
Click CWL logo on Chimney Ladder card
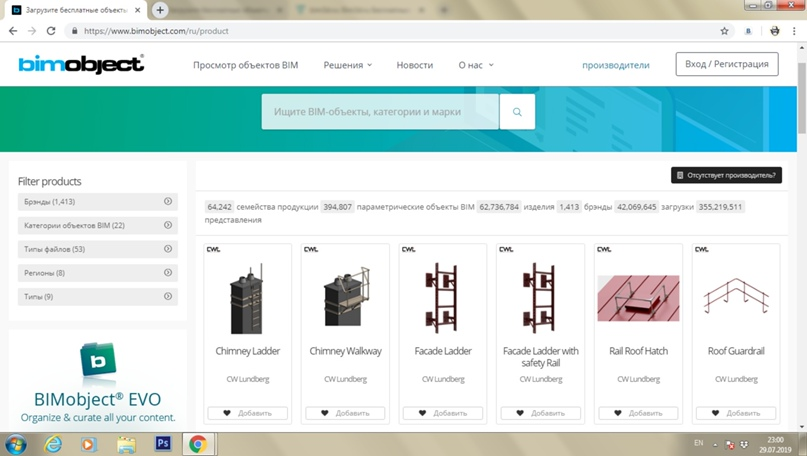click(x=213, y=250)
